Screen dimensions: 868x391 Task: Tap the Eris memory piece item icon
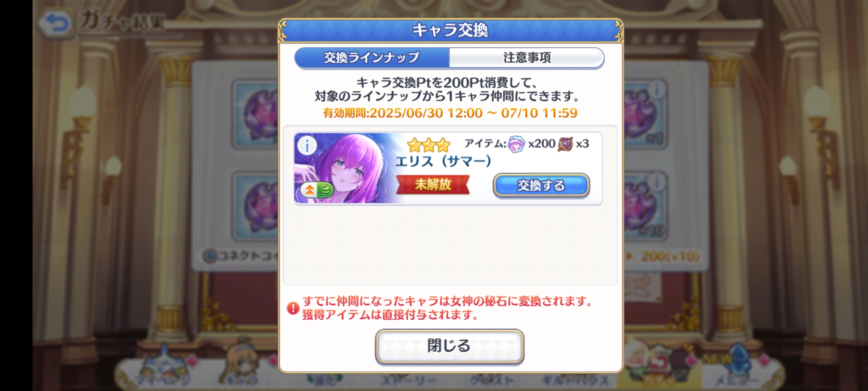pos(516,144)
